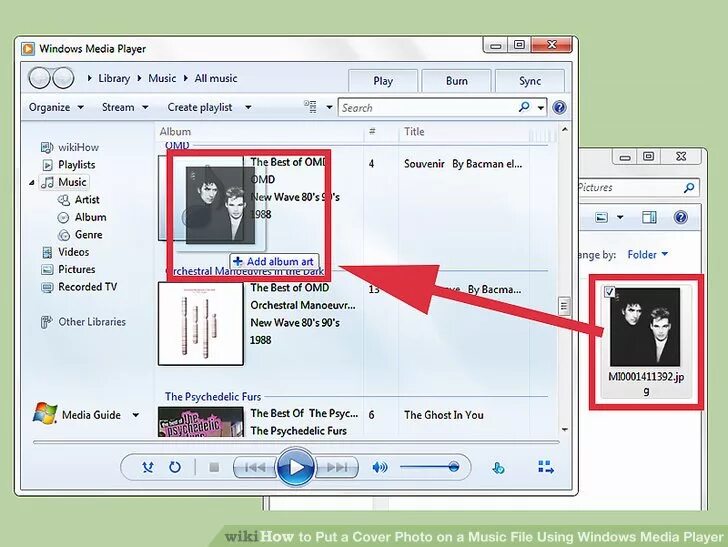Viewport: 728px width, 547px height.
Task: Click the # column header
Action: point(372,132)
